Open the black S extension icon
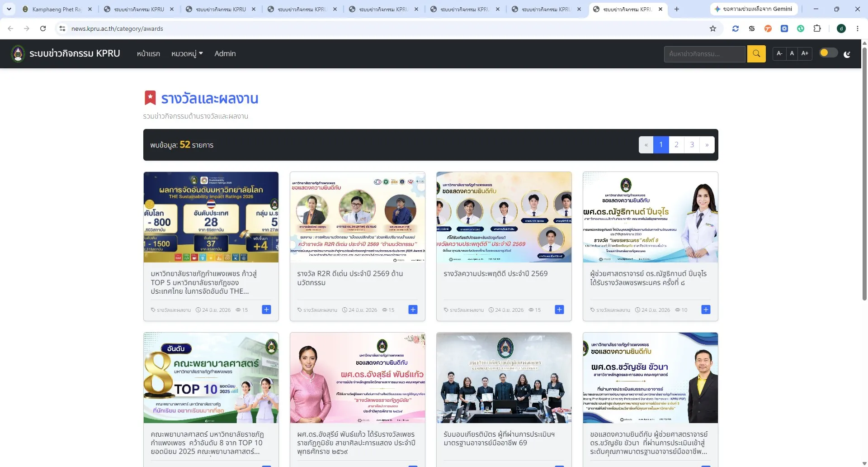This screenshot has width=868, height=467. point(752,29)
